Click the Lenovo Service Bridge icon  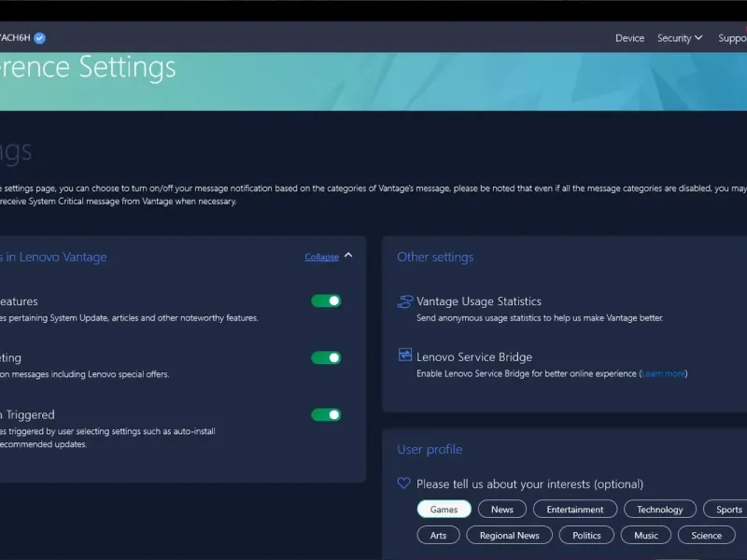click(x=405, y=355)
